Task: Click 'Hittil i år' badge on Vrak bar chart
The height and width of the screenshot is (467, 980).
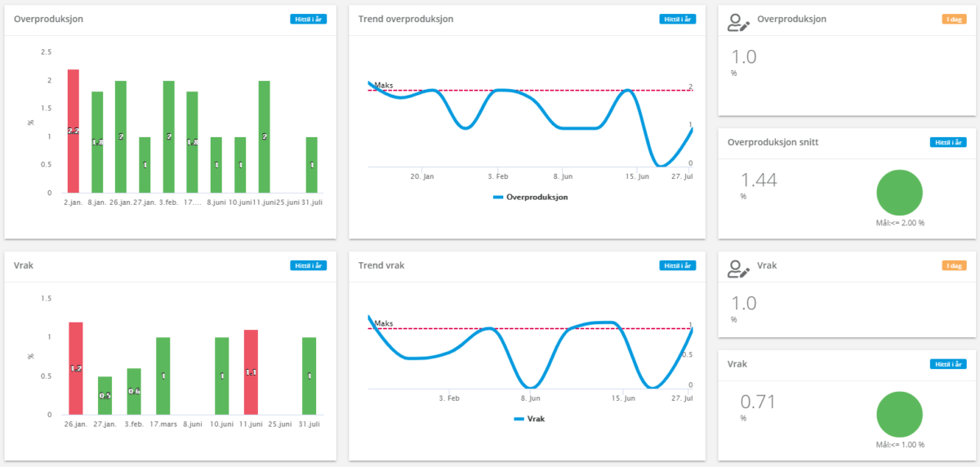Action: point(309,265)
